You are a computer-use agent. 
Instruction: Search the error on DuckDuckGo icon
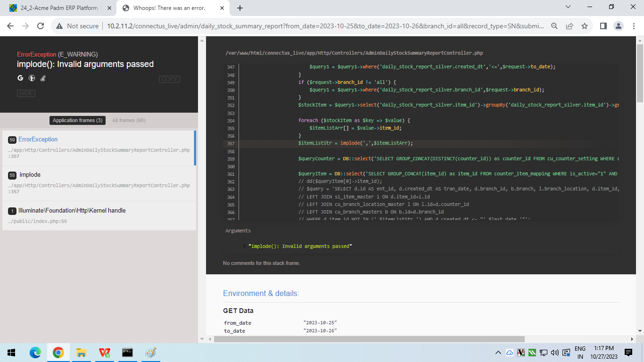pos(32,78)
